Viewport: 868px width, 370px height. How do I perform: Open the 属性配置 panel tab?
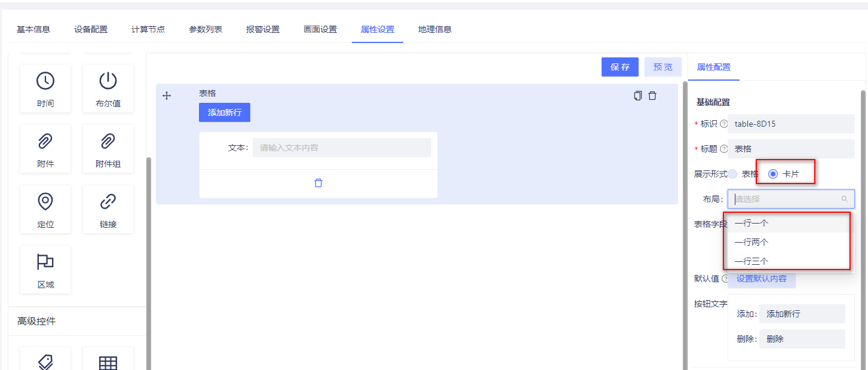pyautogui.click(x=714, y=67)
